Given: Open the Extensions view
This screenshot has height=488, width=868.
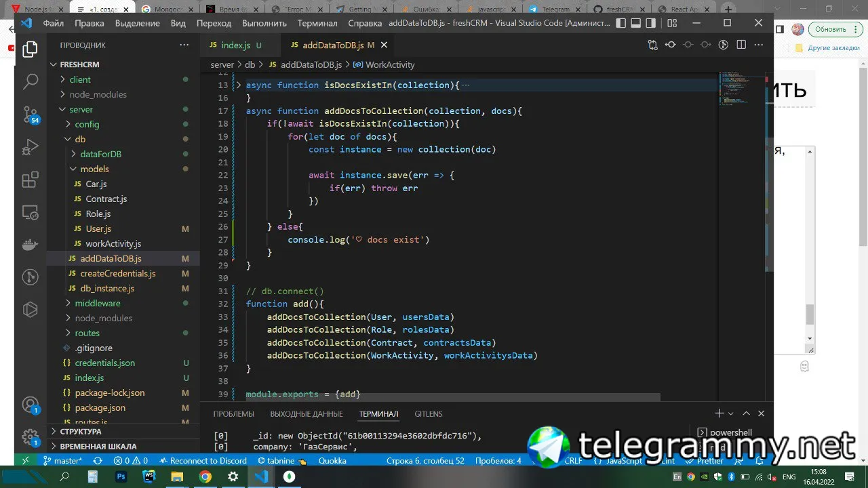Looking at the screenshot, I should (30, 180).
